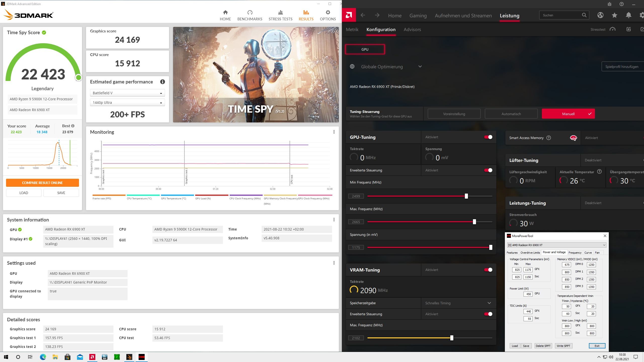The height and width of the screenshot is (362, 644).
Task: Open the Monitoring panel three-dot menu
Action: (x=334, y=132)
